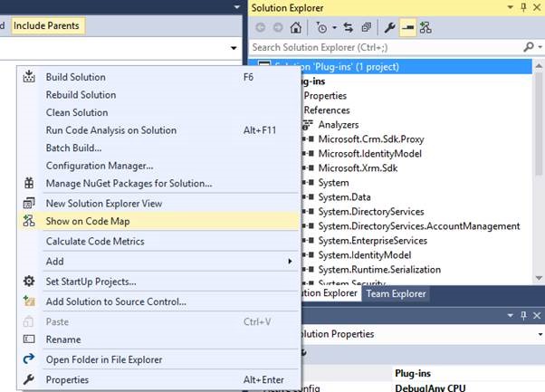
Task: Click the code map icon in Solution Explorer toolbar
Action: tap(425, 27)
